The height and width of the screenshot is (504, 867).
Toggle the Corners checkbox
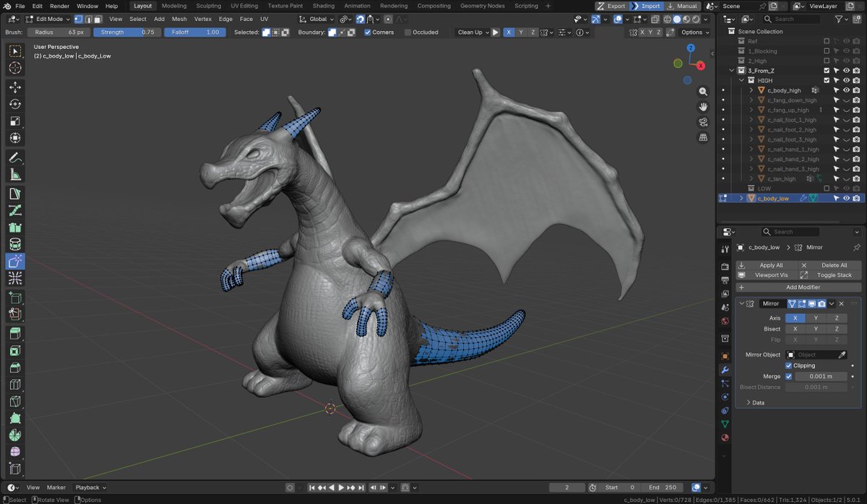pyautogui.click(x=368, y=32)
